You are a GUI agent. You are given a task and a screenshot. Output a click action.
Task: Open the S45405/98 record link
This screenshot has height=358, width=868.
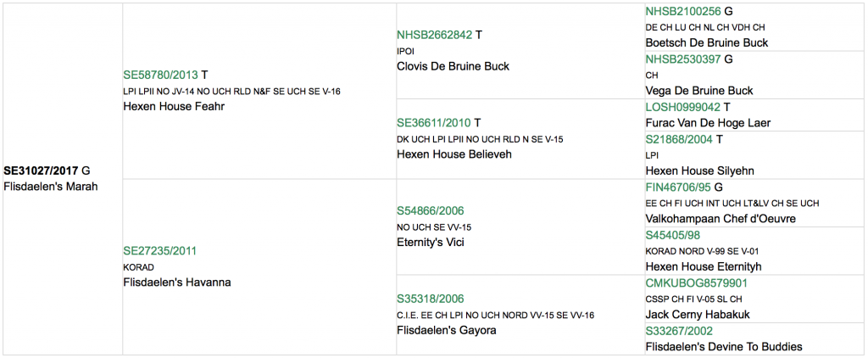[672, 235]
